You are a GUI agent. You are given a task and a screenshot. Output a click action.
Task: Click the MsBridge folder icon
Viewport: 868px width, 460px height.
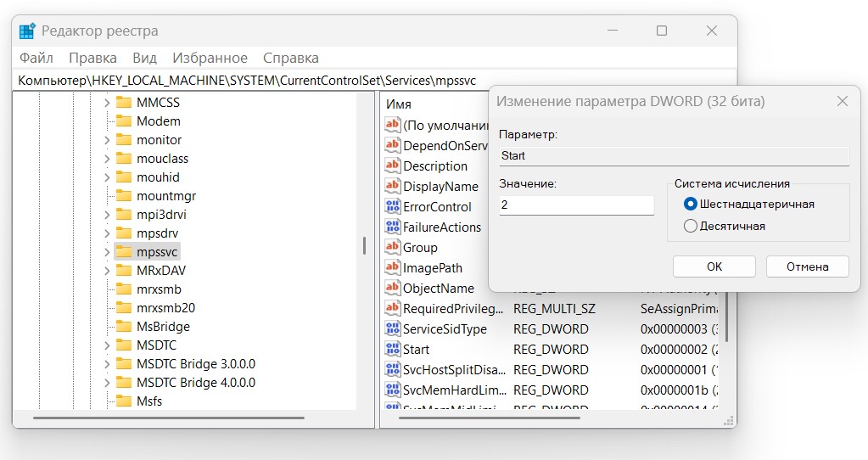123,327
